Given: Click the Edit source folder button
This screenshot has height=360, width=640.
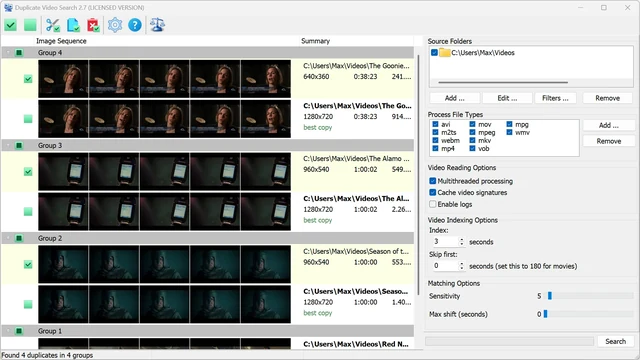Looking at the screenshot, I should [x=507, y=98].
